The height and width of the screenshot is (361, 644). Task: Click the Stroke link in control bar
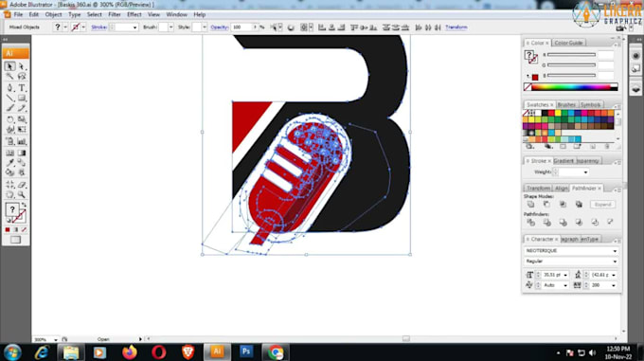tap(99, 27)
